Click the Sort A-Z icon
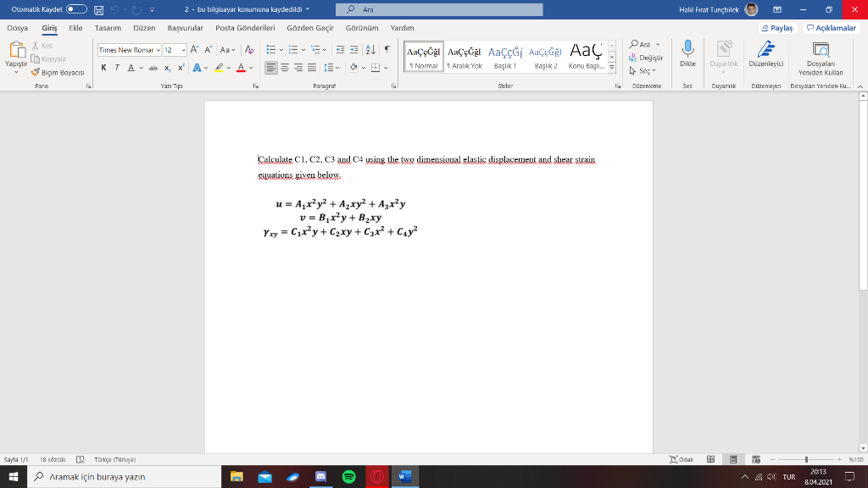 (370, 50)
